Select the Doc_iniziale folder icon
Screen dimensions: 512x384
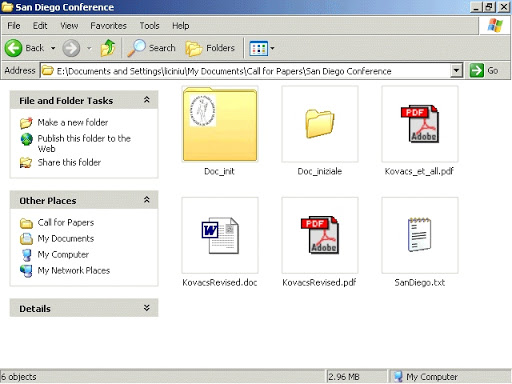pyautogui.click(x=320, y=123)
